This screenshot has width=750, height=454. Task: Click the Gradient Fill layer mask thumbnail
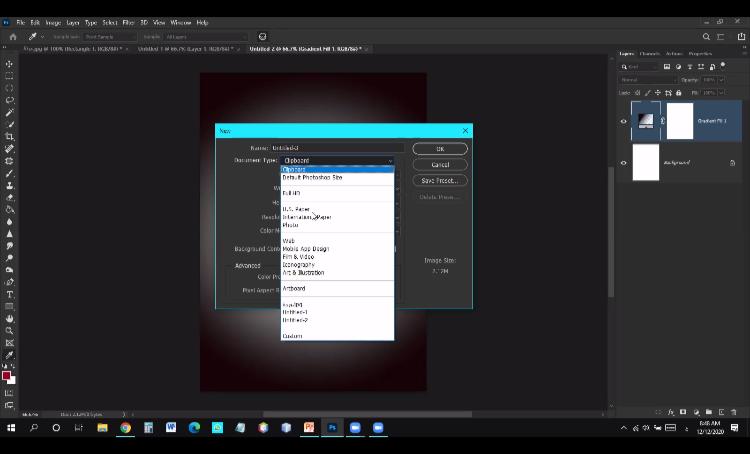point(680,121)
